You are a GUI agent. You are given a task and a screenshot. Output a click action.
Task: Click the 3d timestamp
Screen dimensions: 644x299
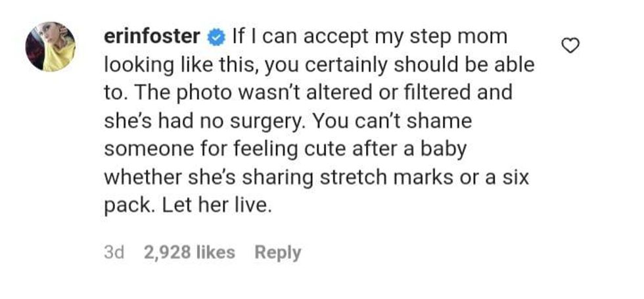[x=114, y=252]
